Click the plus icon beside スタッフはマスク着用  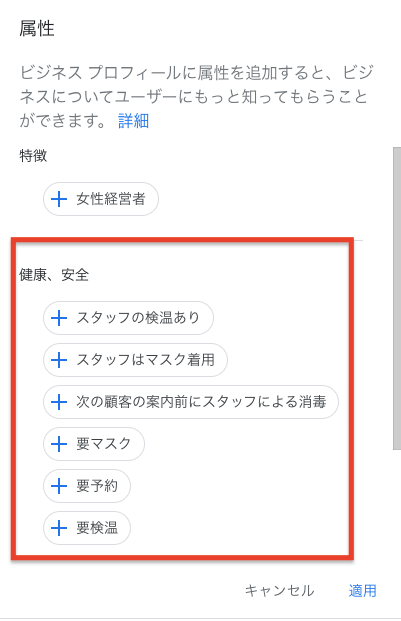(59, 360)
